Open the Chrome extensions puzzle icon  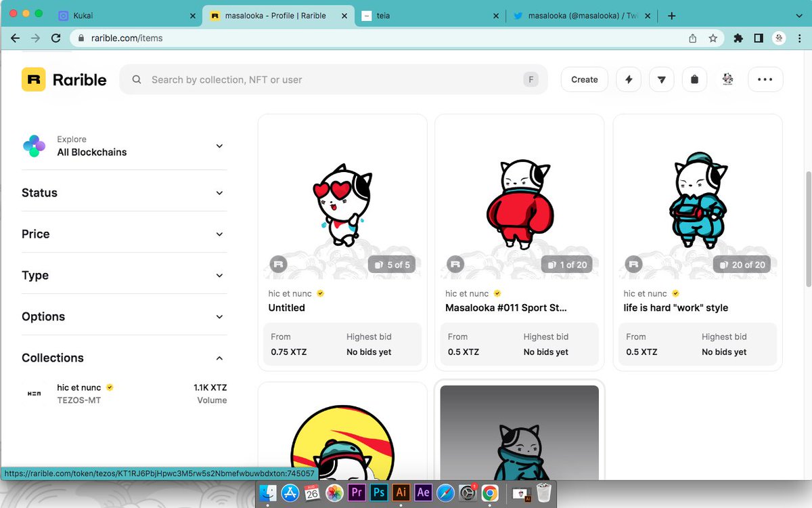pyautogui.click(x=738, y=39)
